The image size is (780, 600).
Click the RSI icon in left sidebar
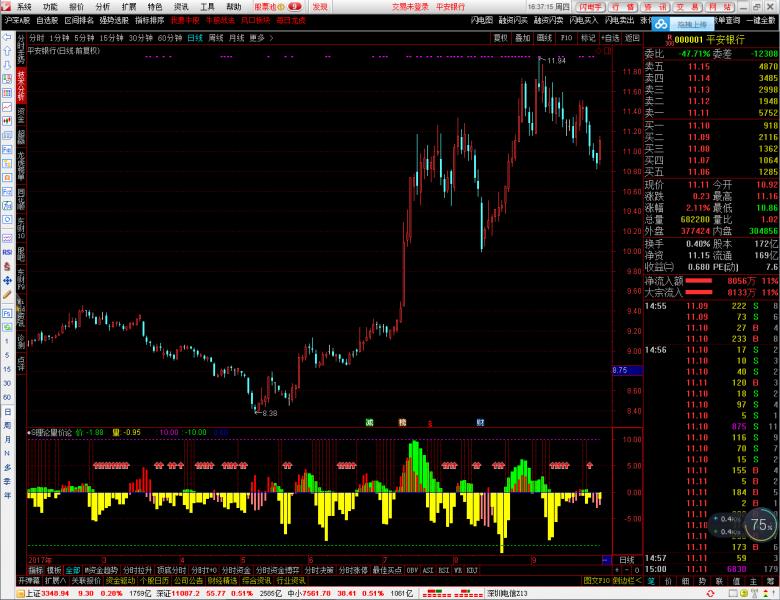(7, 252)
